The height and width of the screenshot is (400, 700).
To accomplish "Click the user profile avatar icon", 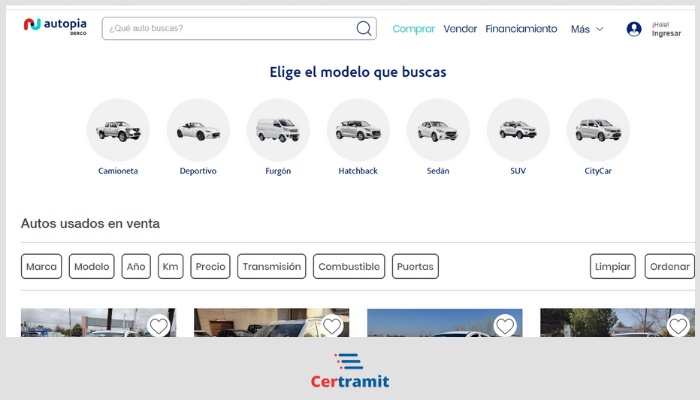I will point(634,29).
